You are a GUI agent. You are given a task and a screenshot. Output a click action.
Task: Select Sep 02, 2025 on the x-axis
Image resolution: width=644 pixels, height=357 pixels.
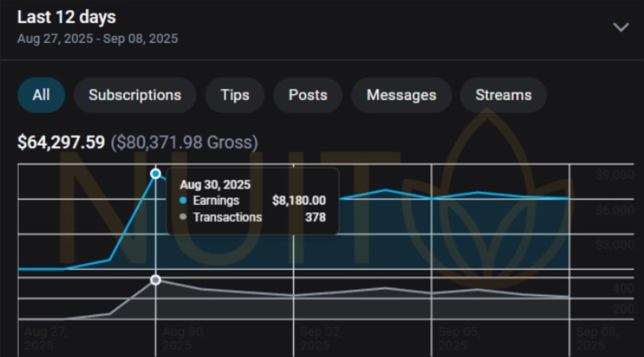coord(319,337)
